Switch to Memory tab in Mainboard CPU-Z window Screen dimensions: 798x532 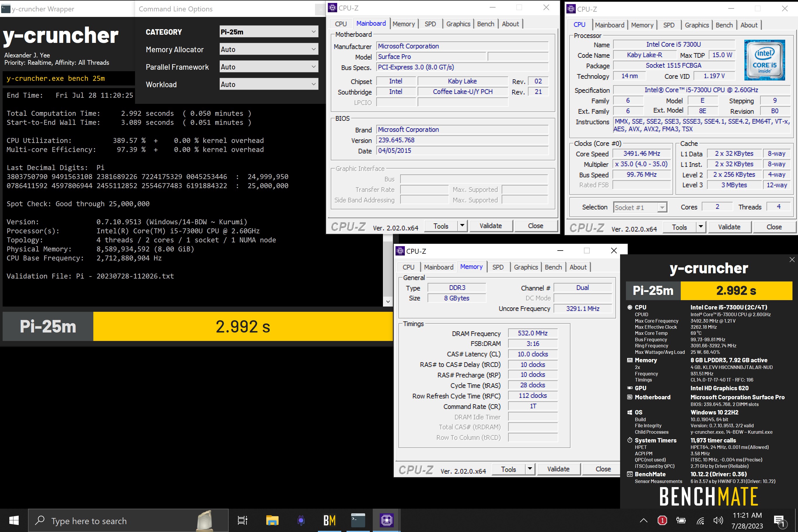(403, 24)
